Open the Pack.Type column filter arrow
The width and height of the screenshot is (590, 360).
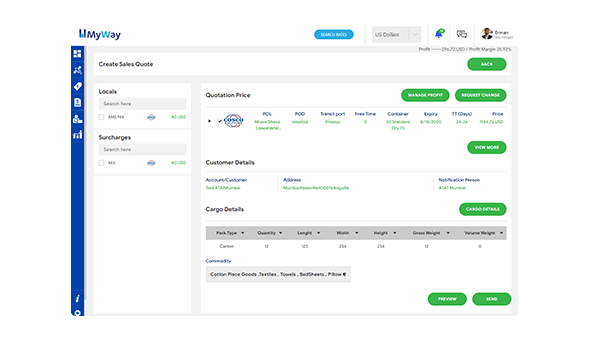pyautogui.click(x=242, y=233)
